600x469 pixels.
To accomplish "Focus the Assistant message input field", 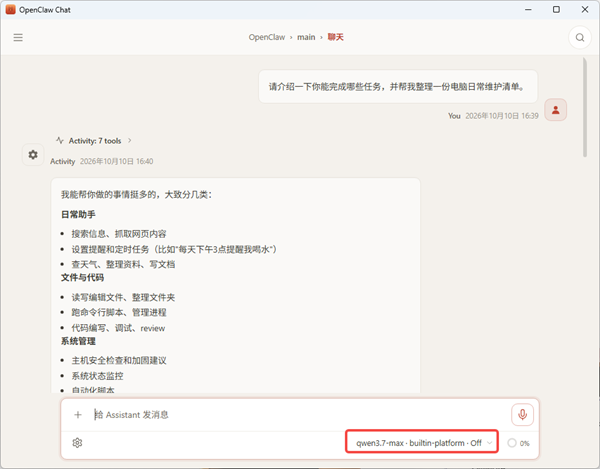I will tap(298, 415).
